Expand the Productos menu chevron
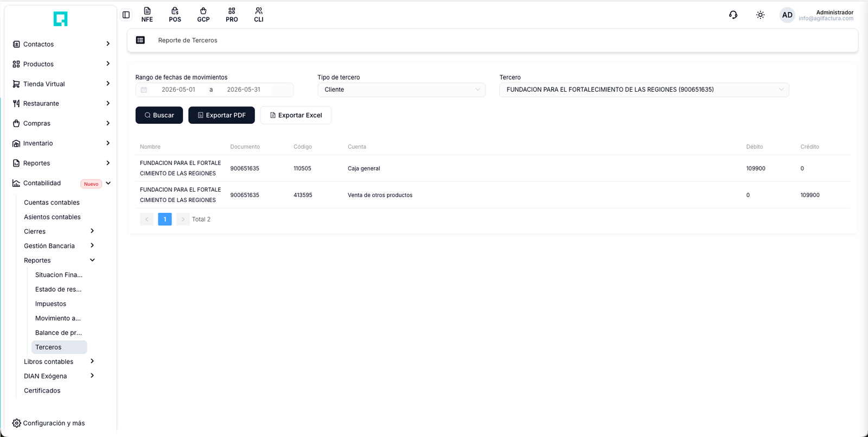 pos(108,64)
